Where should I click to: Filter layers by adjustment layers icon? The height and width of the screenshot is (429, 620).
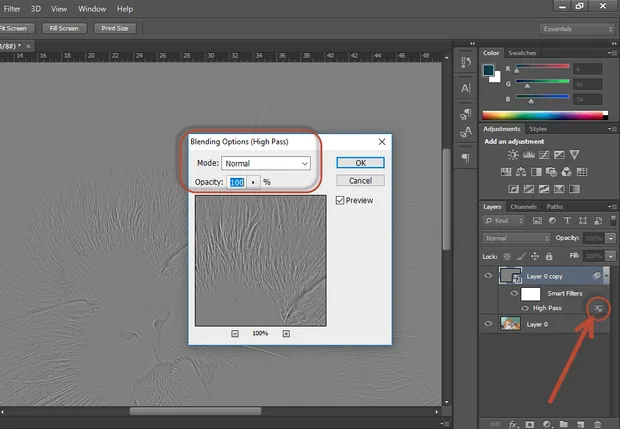(552, 221)
